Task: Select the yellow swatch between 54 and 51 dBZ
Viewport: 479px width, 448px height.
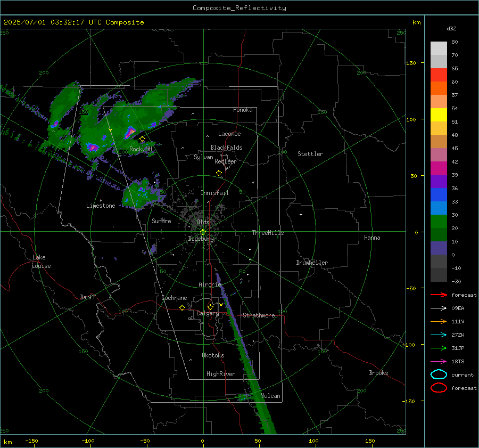Action: (439, 115)
